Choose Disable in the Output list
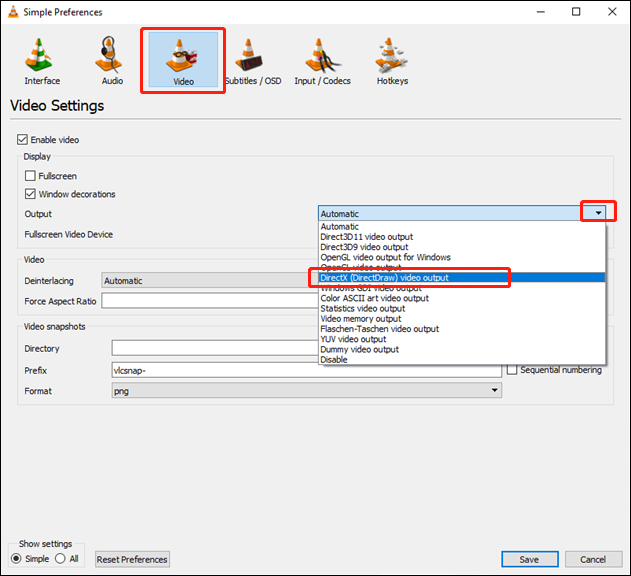Screen dimensions: 631x576 [462, 359]
